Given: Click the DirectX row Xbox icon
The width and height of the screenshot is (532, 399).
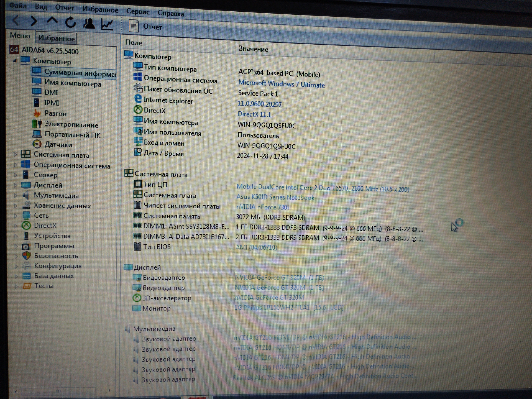Looking at the screenshot, I should point(138,110).
